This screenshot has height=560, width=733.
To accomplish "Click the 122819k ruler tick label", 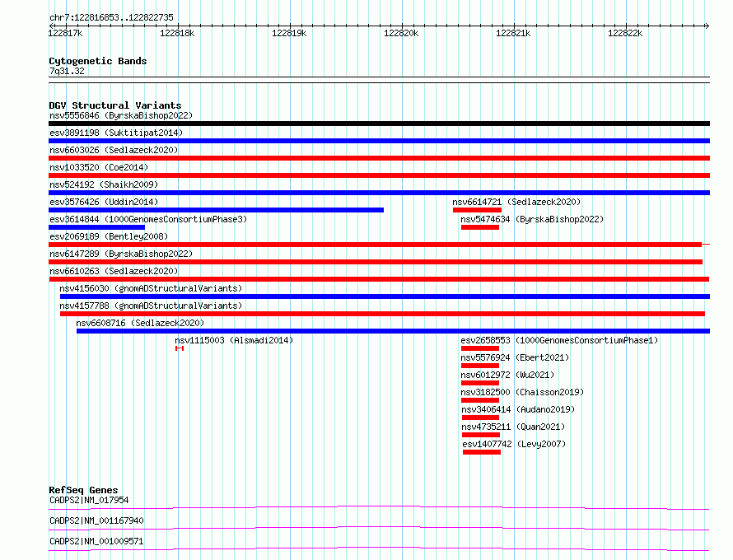I will point(289,33).
